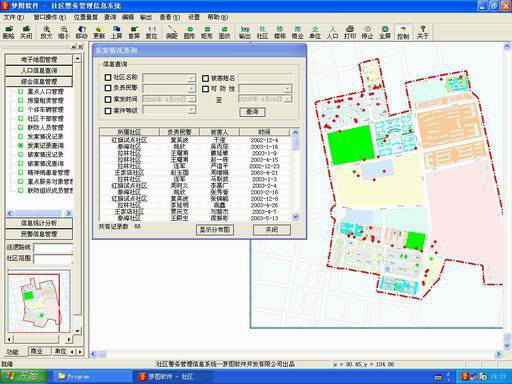
Task: Click the 显示分布图 button
Action: [215, 229]
